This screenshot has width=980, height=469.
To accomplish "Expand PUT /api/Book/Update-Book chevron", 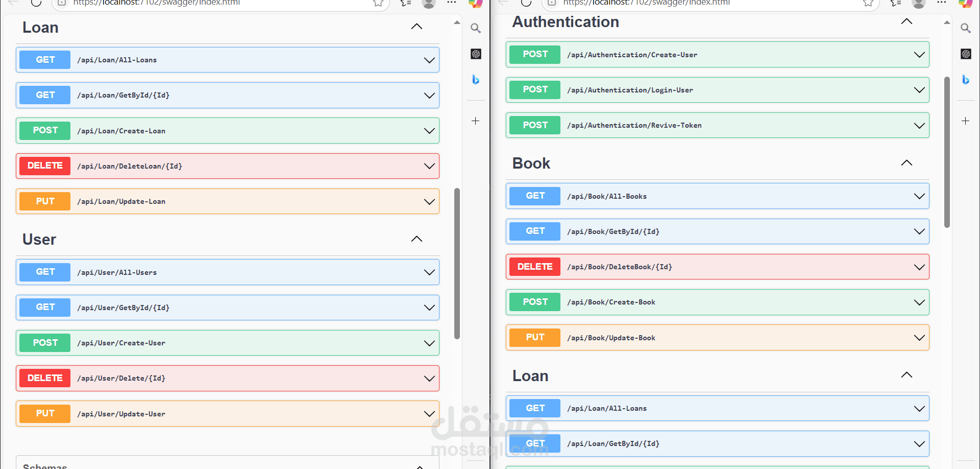I will click(x=919, y=338).
